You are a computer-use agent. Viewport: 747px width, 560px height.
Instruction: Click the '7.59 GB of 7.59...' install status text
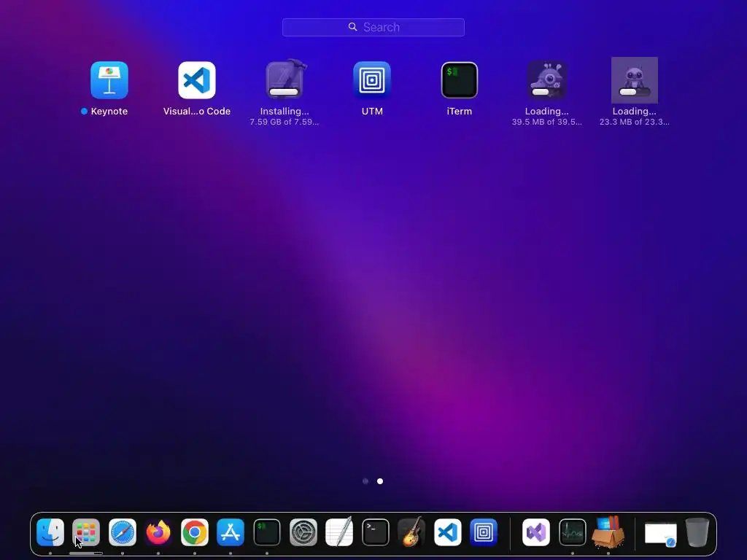285,122
